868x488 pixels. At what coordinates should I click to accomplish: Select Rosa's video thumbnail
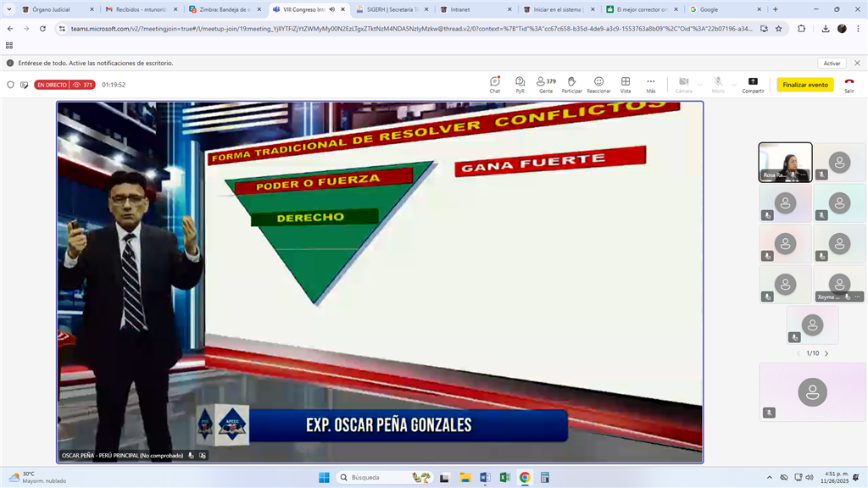pyautogui.click(x=785, y=162)
